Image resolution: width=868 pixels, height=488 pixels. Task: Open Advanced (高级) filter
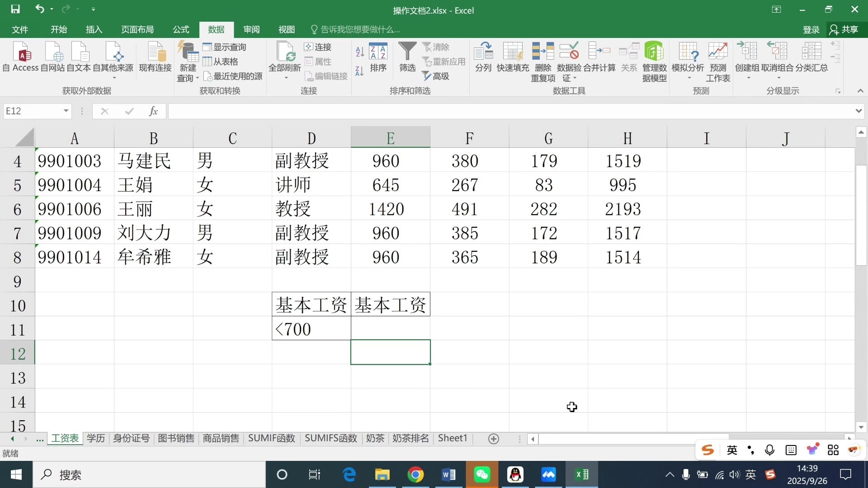[x=436, y=76]
